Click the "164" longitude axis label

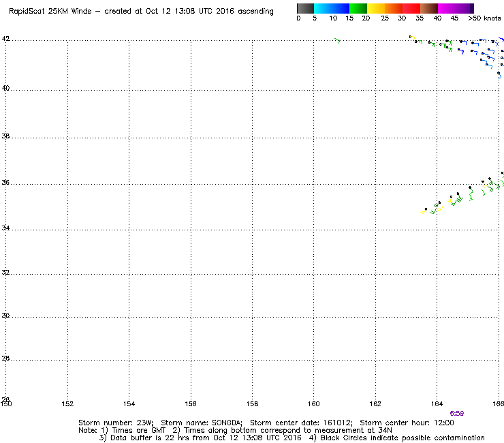click(437, 403)
